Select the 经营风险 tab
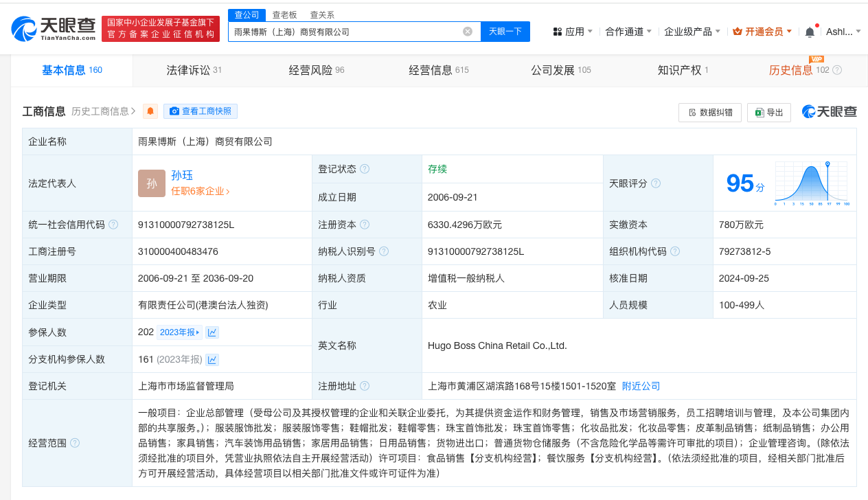The height and width of the screenshot is (500, 868). pyautogui.click(x=316, y=70)
